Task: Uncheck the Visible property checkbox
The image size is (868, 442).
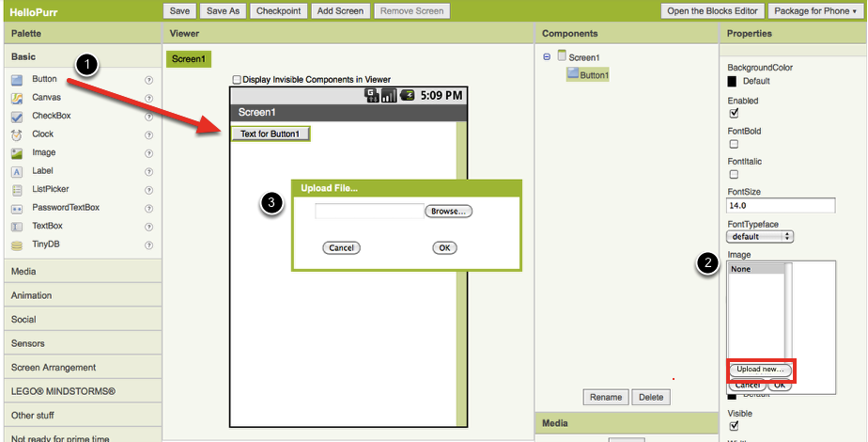Action: (734, 426)
